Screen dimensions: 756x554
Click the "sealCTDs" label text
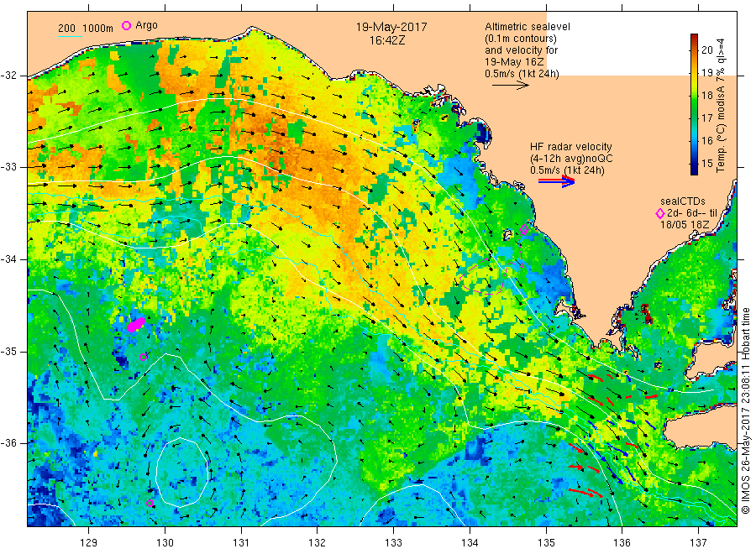pyautogui.click(x=683, y=201)
